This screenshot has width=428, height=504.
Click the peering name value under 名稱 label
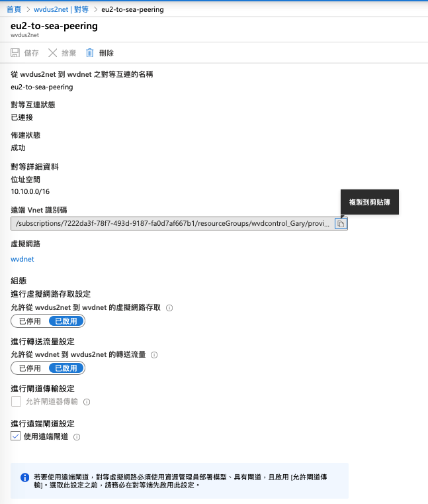coord(42,87)
